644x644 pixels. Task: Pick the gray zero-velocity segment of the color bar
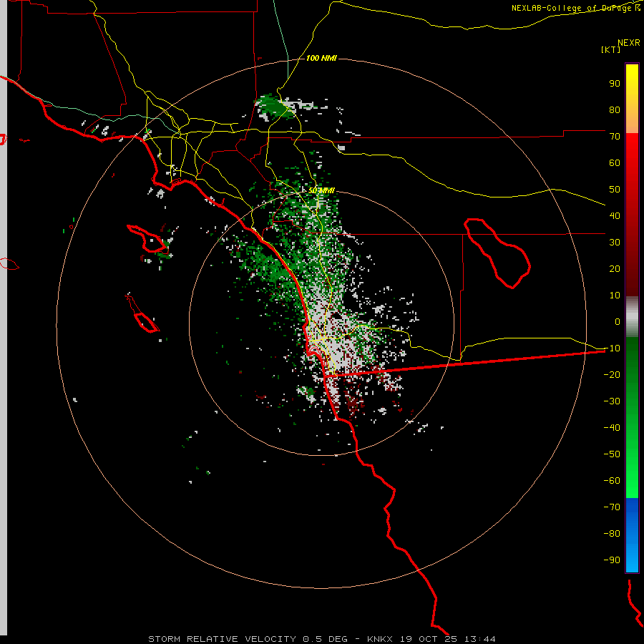(632, 317)
